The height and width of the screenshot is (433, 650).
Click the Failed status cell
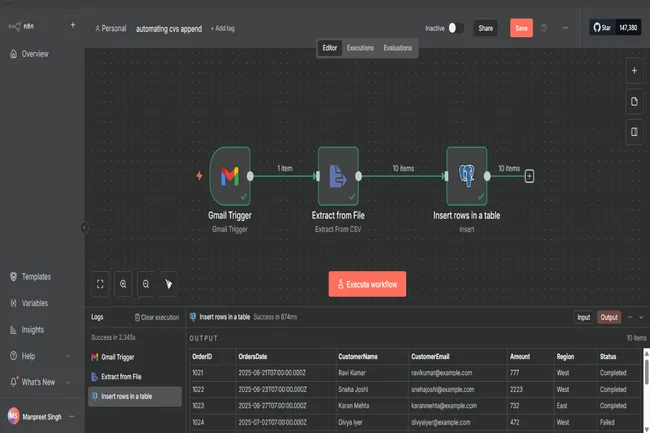click(620, 422)
